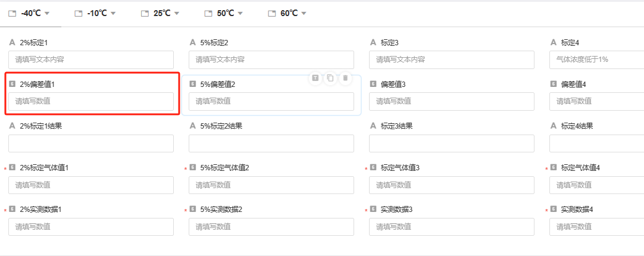Delete the 5%偏差值2 field via trash icon
Viewport: 644px width, 256px height.
345,78
